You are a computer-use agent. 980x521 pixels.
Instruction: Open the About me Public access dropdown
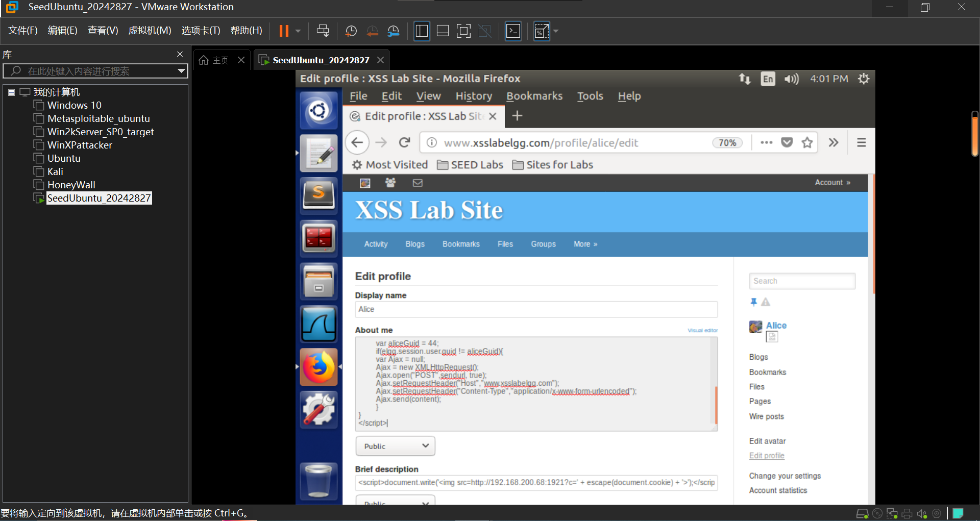click(x=395, y=446)
